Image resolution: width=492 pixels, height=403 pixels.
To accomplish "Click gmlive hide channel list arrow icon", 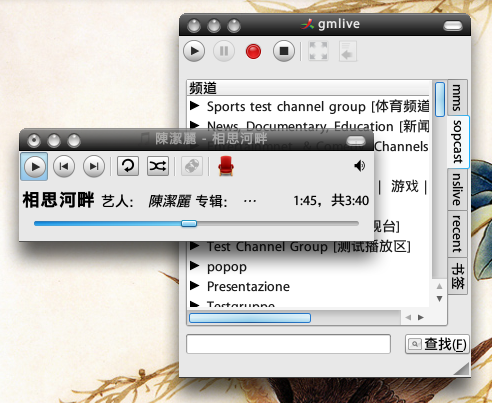I will coord(348,52).
